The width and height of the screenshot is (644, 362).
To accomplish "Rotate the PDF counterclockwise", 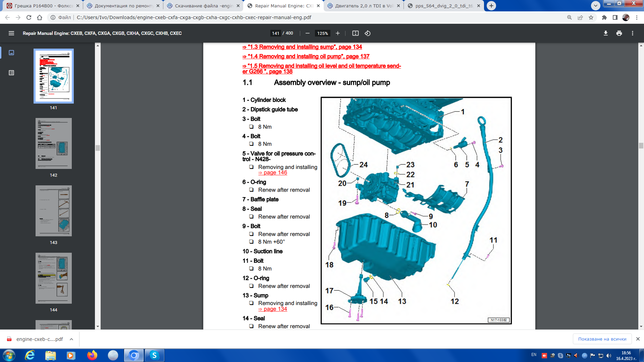I will point(368,33).
